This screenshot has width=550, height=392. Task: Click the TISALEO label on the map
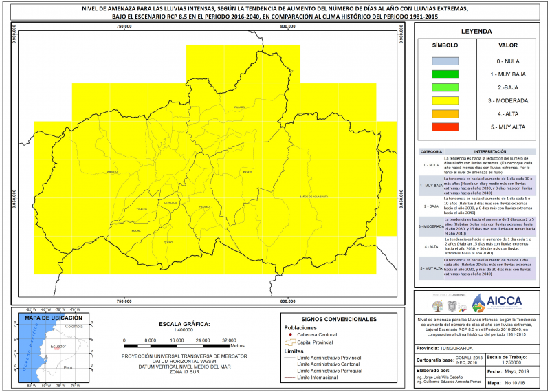[x=142, y=210]
